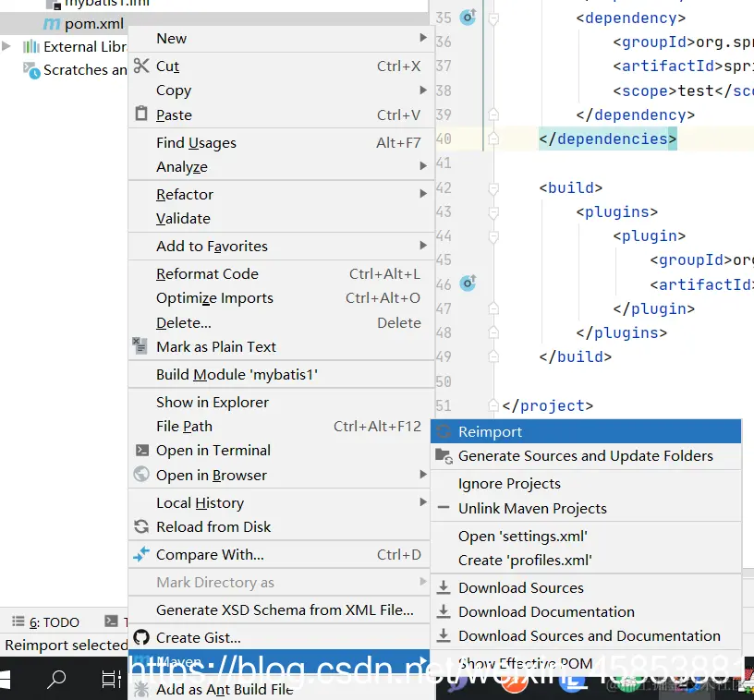Click the closing dependencies tag on line 40

[x=608, y=139]
